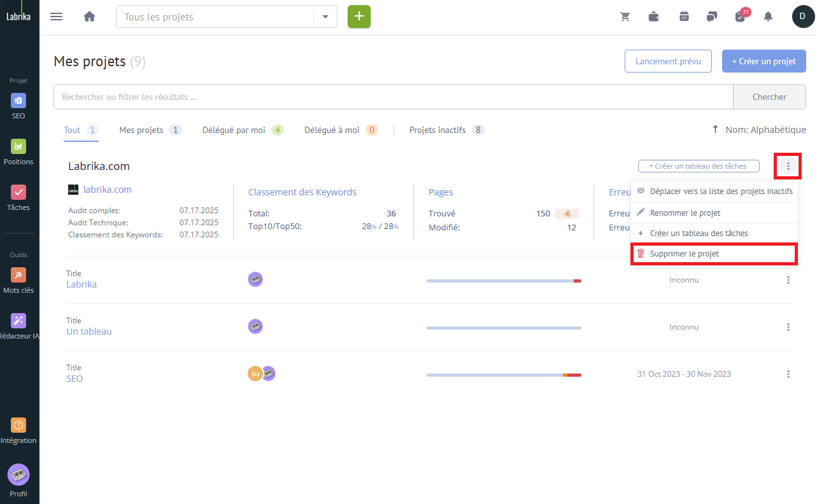Image resolution: width=817 pixels, height=504 pixels.
Task: Open the Profil sidebar item
Action: point(18,481)
